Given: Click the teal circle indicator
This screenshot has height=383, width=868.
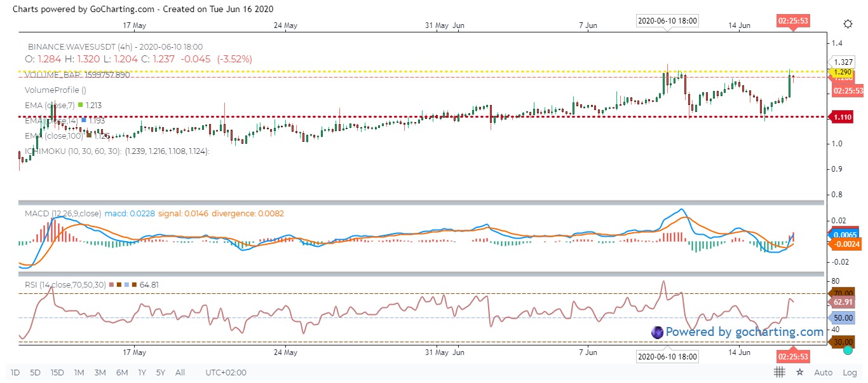Looking at the screenshot, I should [847, 350].
